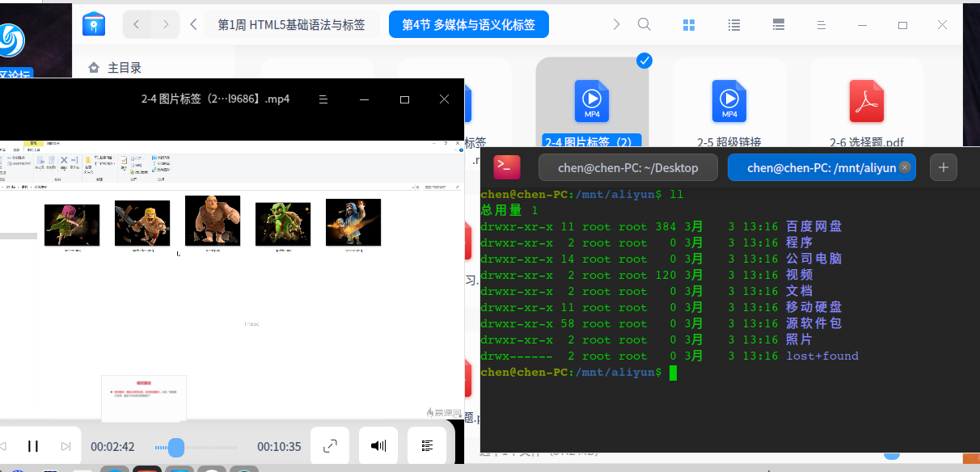Open the playlist in the video player

click(428, 446)
